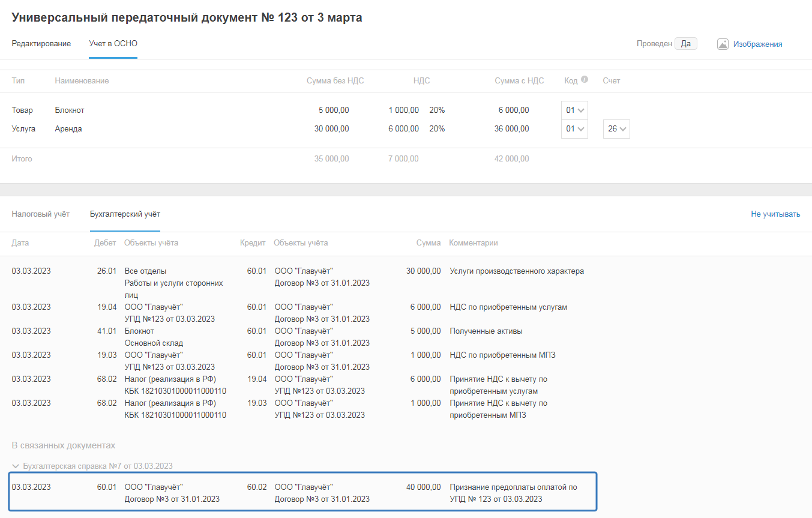This screenshot has width=812, height=518.
Task: Select the 40 000,00 prepayment recognition entry
Action: (x=302, y=492)
